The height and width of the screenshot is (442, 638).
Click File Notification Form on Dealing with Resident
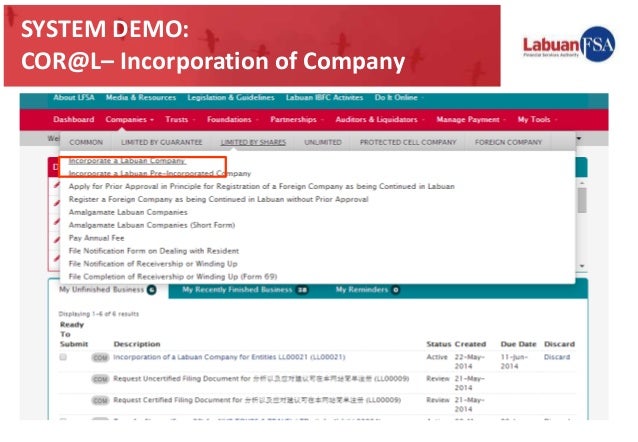(x=154, y=251)
